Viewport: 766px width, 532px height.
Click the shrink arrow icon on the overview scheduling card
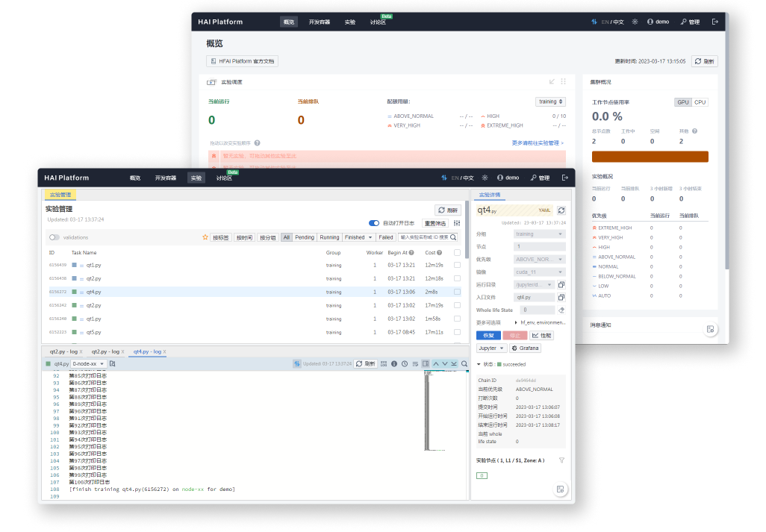click(552, 81)
